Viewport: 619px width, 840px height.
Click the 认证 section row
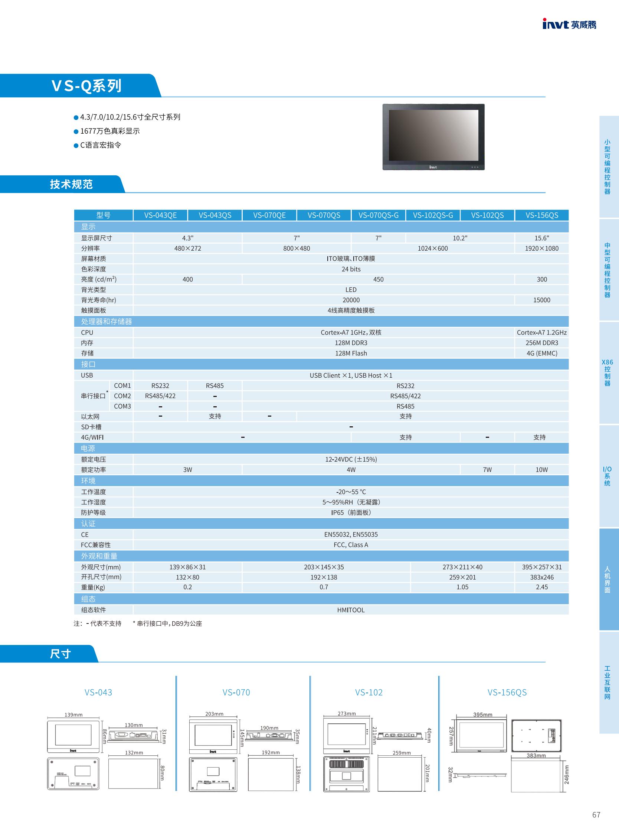[321, 524]
